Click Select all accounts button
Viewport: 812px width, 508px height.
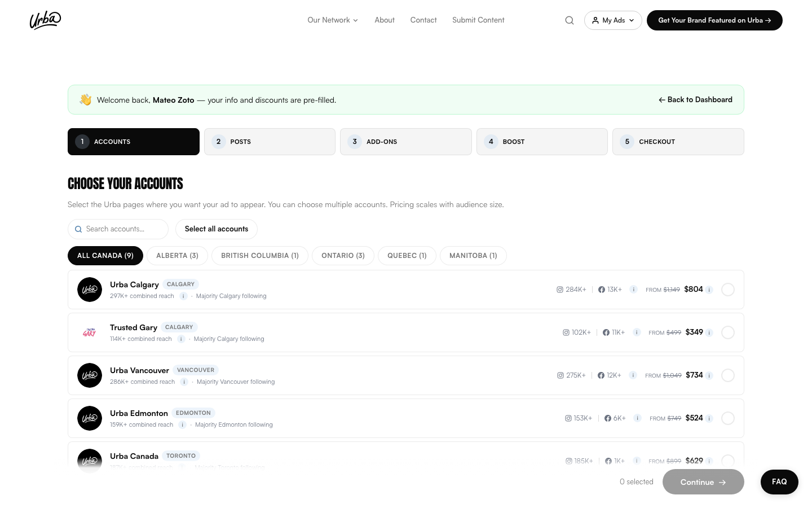pyautogui.click(x=217, y=229)
